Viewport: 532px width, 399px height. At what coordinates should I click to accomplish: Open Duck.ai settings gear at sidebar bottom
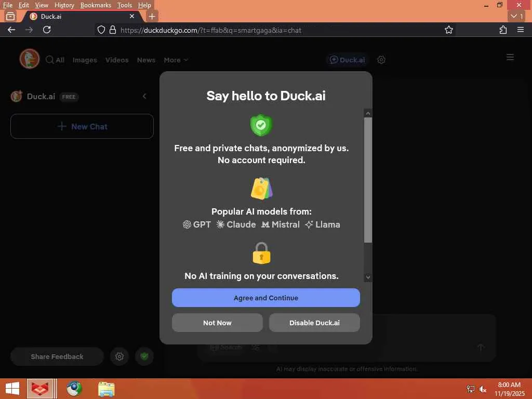click(119, 356)
